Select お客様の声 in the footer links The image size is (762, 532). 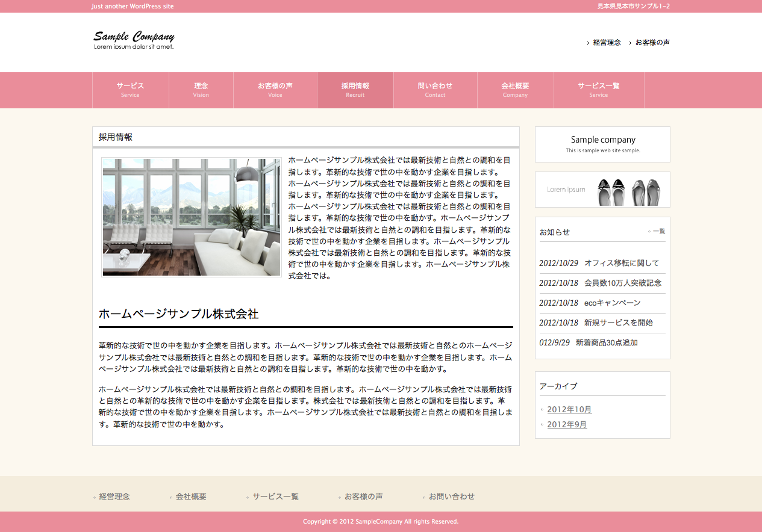(363, 497)
